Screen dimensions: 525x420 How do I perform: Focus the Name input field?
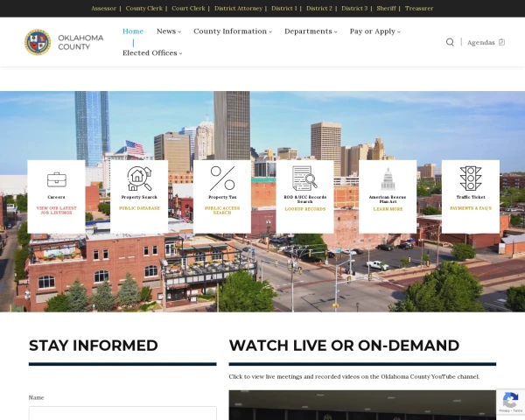tap(122, 413)
